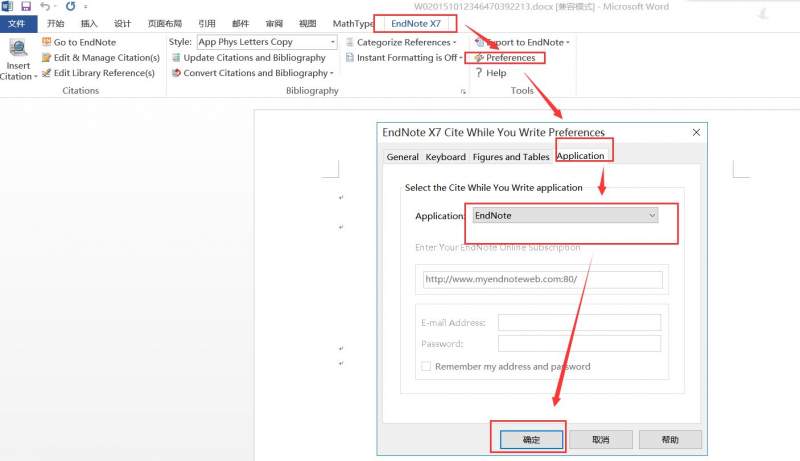The width and height of the screenshot is (800, 461).
Task: Click the Undo icon
Action: pyautogui.click(x=45, y=6)
